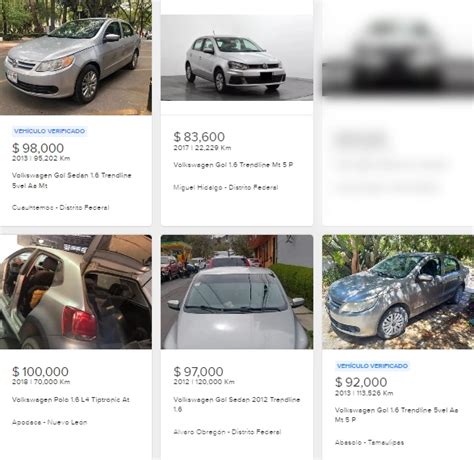Image resolution: width=474 pixels, height=460 pixels.
Task: Open the front-view photo of the 2012 Gol Sedan
Action: click(x=237, y=292)
